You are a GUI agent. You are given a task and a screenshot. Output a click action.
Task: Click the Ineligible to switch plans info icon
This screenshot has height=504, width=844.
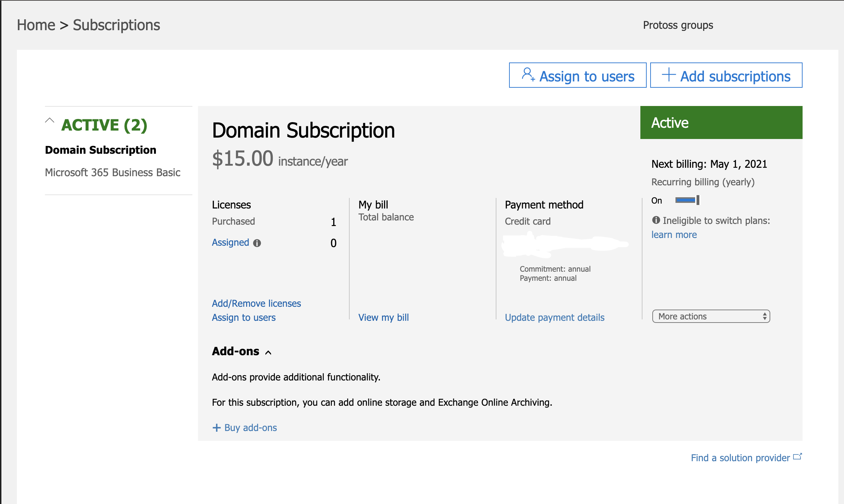click(656, 220)
